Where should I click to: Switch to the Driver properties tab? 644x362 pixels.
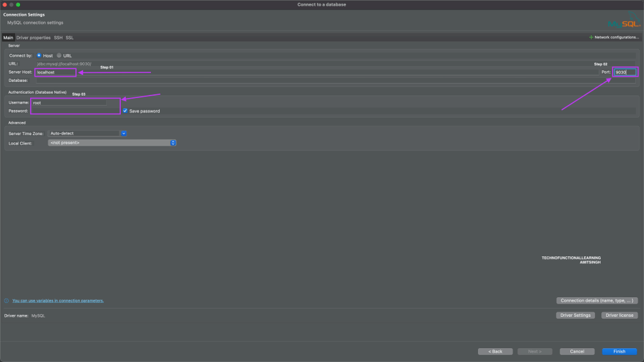tap(33, 38)
